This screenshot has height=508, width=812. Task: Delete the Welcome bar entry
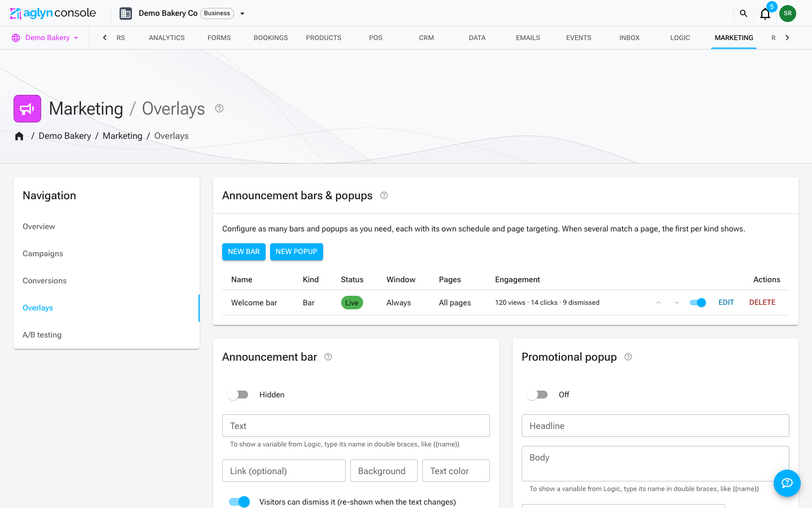click(762, 303)
